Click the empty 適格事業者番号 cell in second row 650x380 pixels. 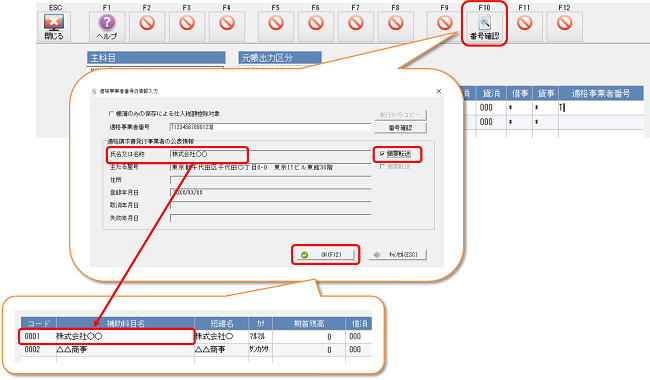point(601,122)
